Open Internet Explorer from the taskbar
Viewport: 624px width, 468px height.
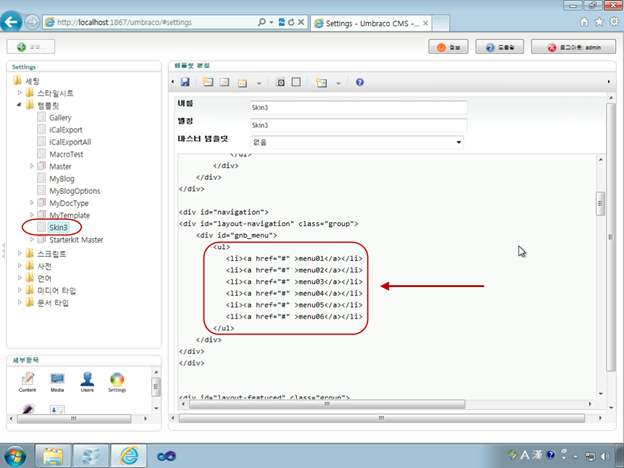(129, 456)
